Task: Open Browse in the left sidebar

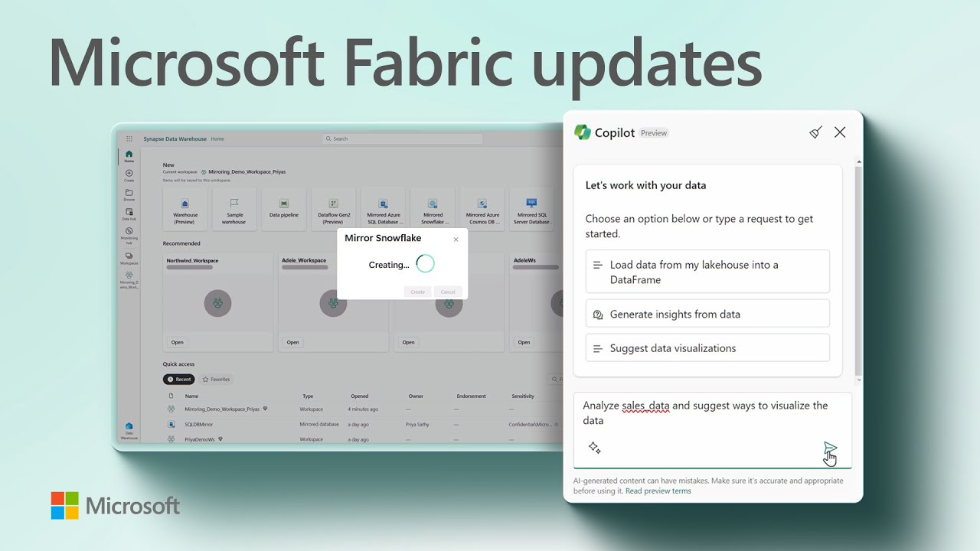Action: tap(129, 194)
